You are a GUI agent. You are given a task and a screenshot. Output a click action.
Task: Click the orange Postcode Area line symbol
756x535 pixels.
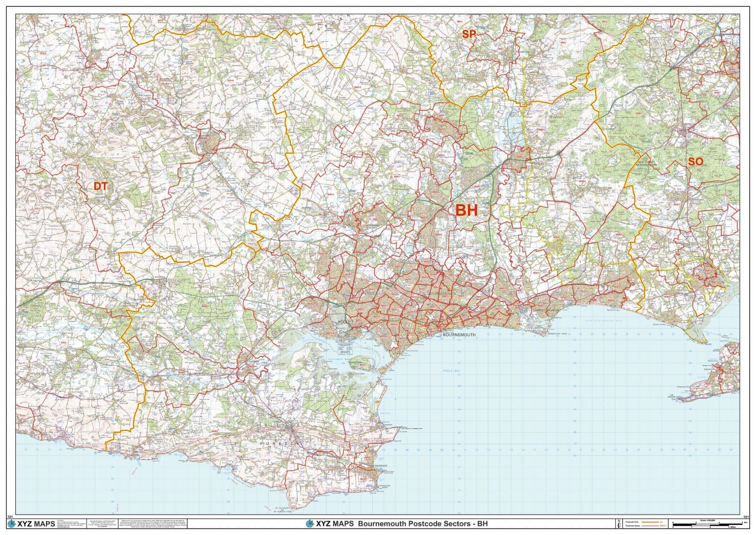point(650,522)
